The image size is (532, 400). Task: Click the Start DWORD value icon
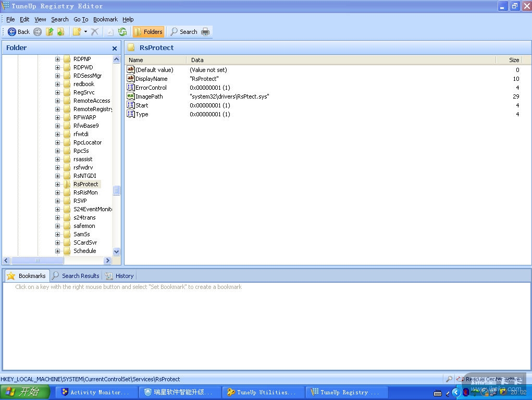click(x=131, y=105)
